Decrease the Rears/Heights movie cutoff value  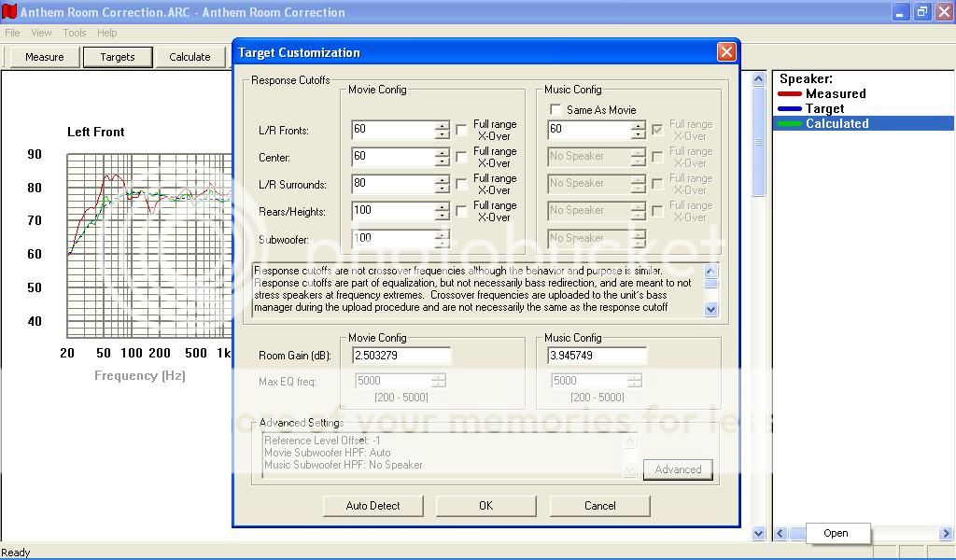tap(443, 216)
